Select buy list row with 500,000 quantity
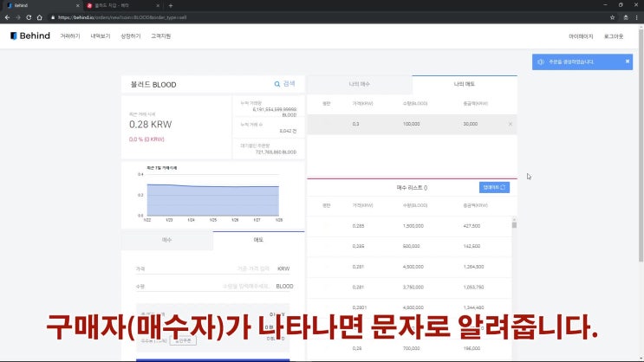 coord(409,246)
